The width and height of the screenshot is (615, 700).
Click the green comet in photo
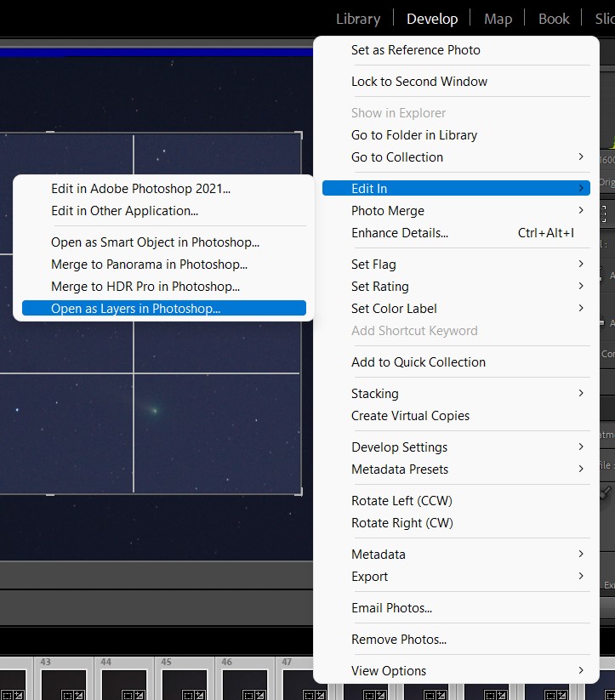[154, 410]
